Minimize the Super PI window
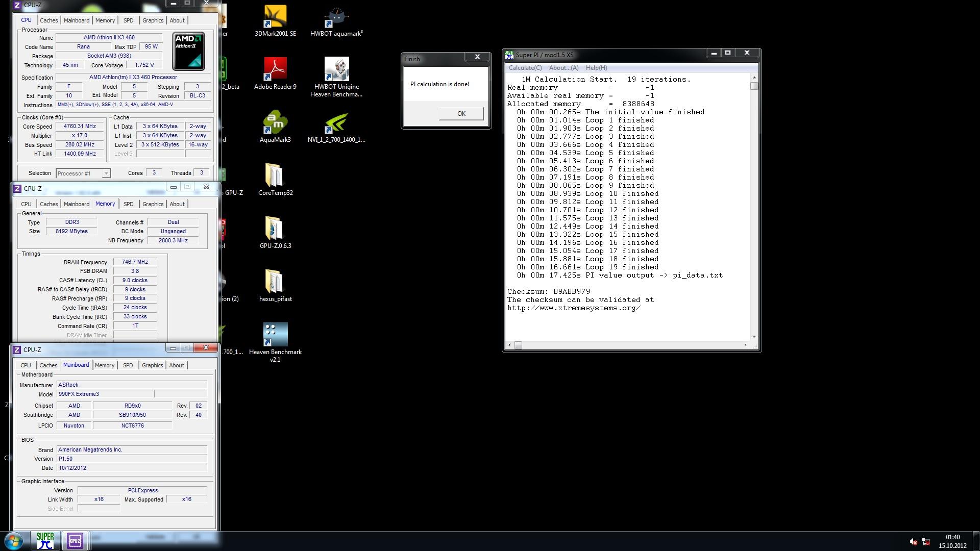980x551 pixels. (x=714, y=53)
